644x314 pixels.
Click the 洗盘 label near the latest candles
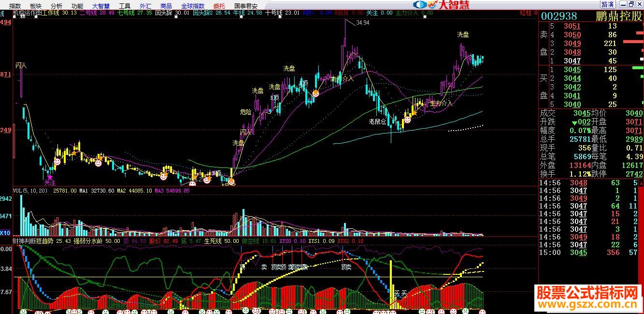click(x=463, y=35)
